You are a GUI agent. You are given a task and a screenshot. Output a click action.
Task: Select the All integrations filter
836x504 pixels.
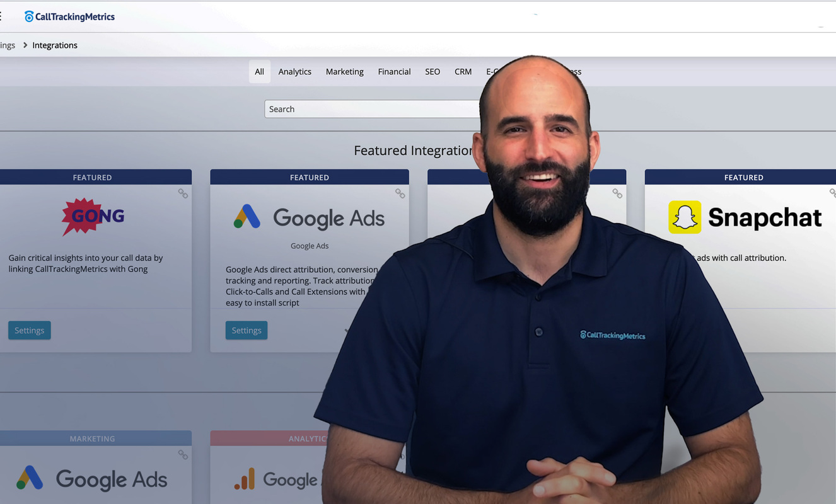tap(259, 71)
